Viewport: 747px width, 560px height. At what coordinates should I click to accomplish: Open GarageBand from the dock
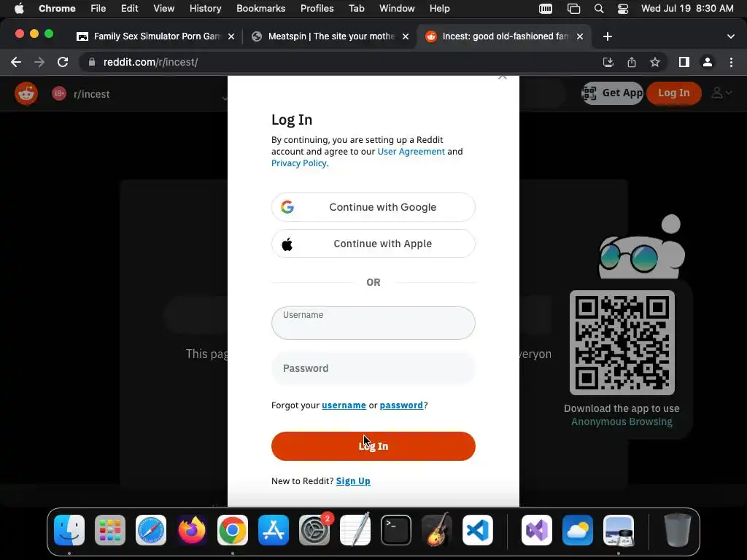437,530
